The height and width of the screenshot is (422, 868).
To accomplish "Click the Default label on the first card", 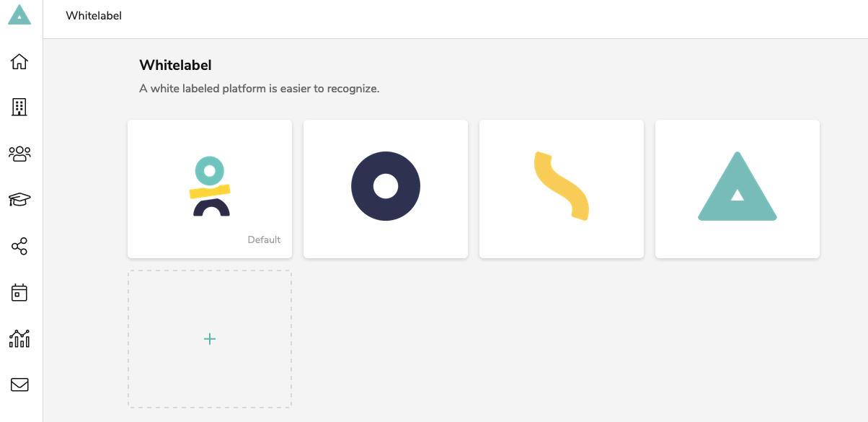I will [264, 239].
